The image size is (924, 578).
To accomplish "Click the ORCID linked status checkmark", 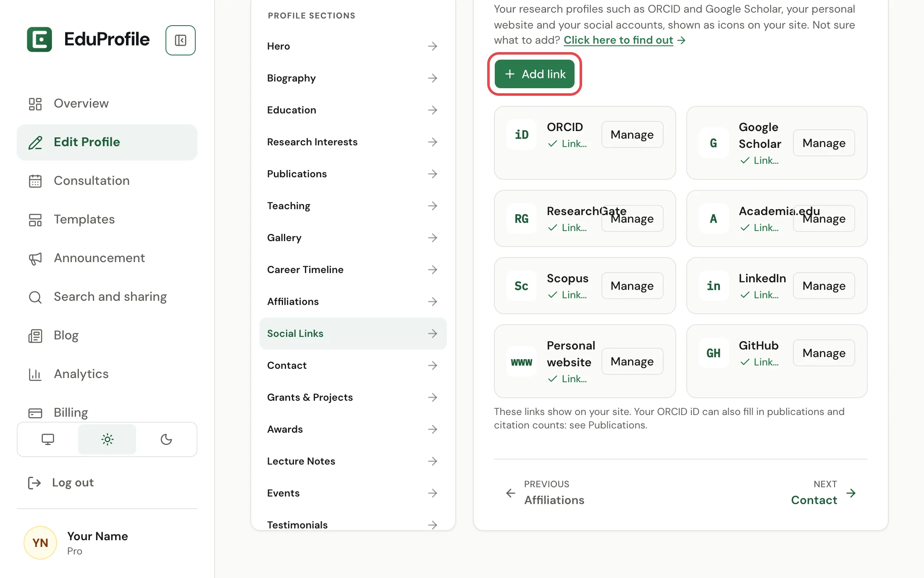I will 553,144.
